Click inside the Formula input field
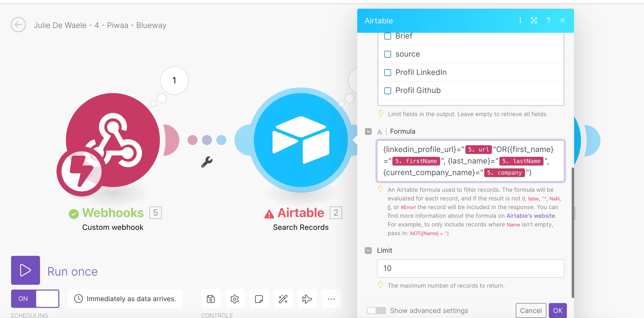This screenshot has height=318, width=644. 470,161
